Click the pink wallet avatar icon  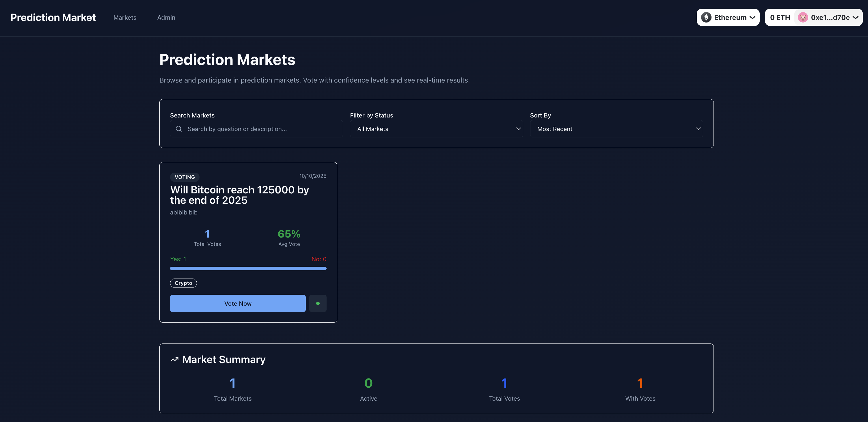pos(803,18)
